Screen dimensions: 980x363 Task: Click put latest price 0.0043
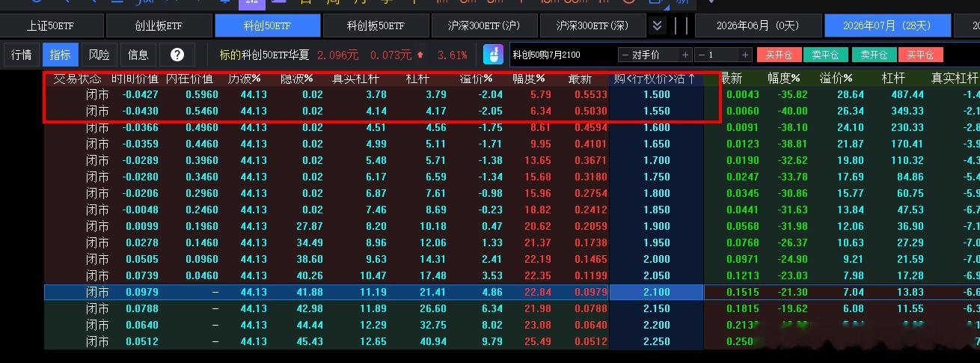click(x=743, y=94)
